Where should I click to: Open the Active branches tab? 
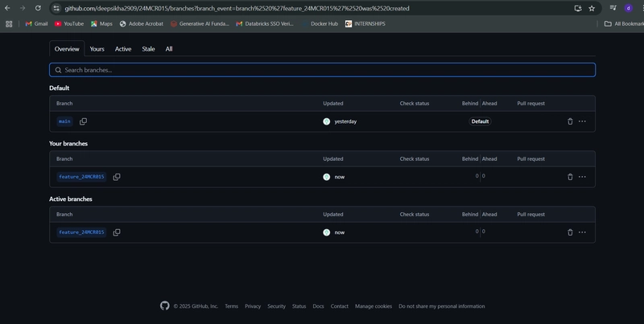click(123, 49)
